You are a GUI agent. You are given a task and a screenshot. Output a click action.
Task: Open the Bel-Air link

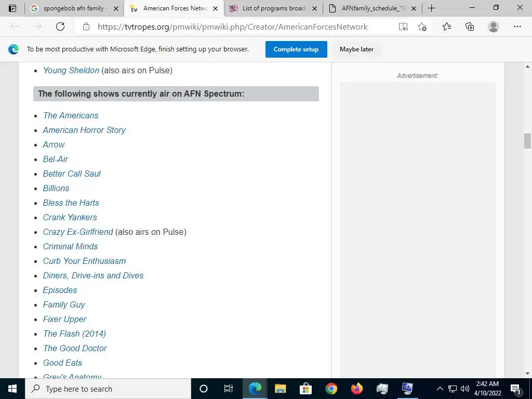[x=55, y=159]
